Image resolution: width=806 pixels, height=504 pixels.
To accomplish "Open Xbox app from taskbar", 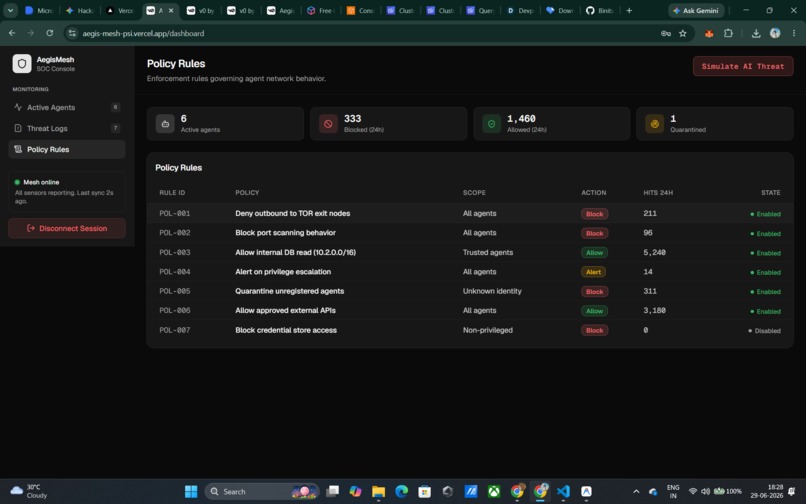I will [x=494, y=492].
